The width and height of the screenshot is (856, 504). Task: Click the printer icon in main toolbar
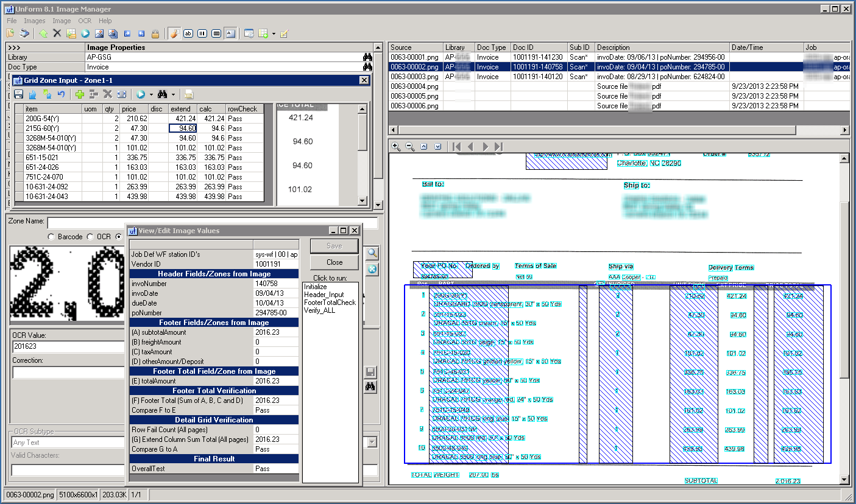click(24, 33)
